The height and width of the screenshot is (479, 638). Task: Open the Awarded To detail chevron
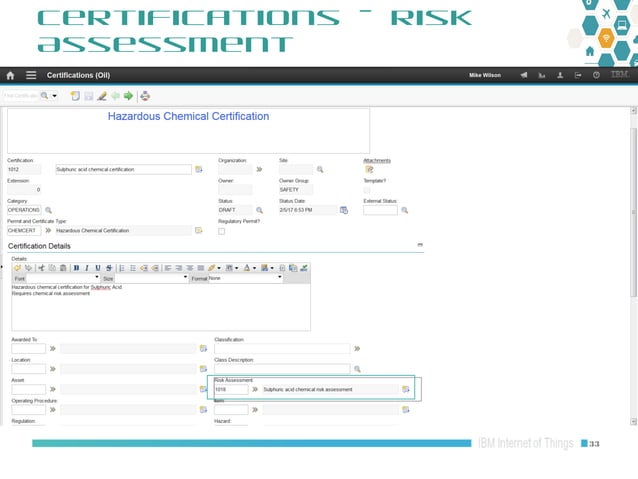pyautogui.click(x=52, y=348)
